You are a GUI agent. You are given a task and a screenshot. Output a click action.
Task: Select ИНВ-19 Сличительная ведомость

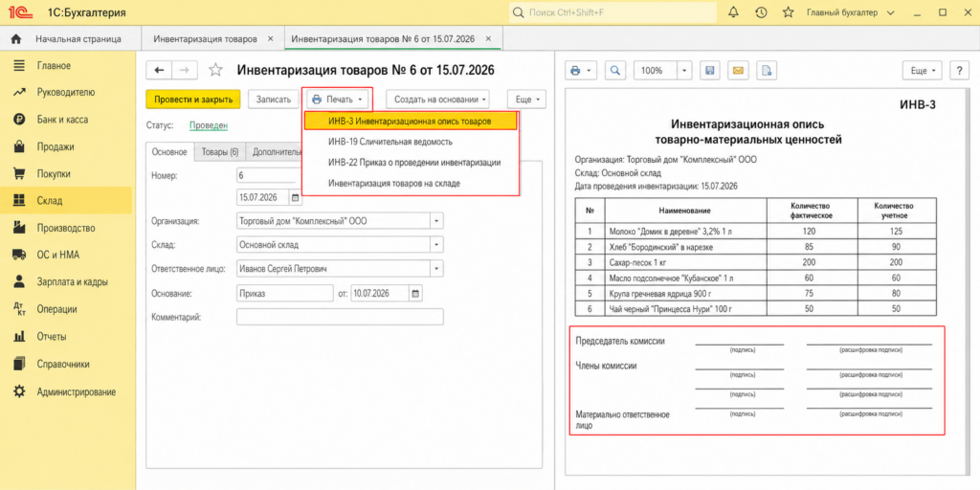(x=411, y=142)
